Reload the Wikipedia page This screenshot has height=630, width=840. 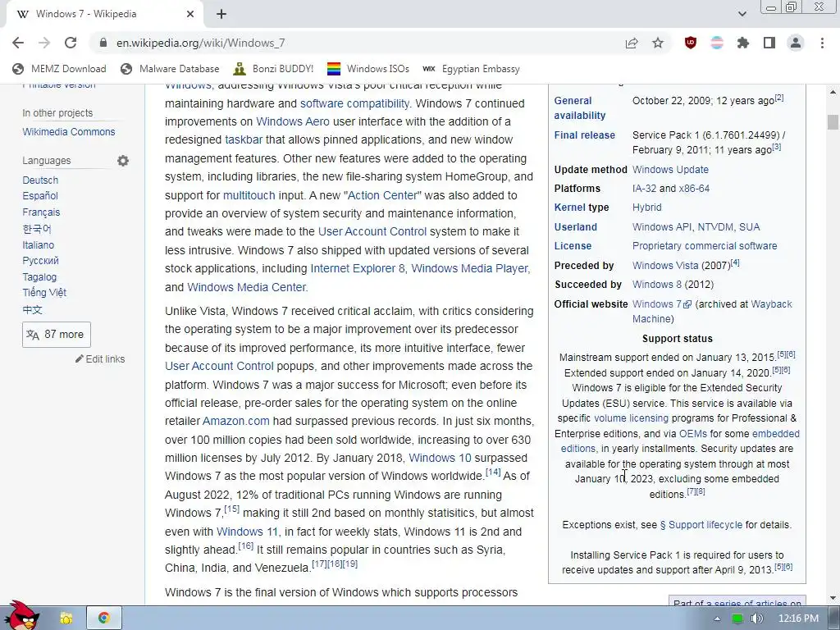(71, 43)
